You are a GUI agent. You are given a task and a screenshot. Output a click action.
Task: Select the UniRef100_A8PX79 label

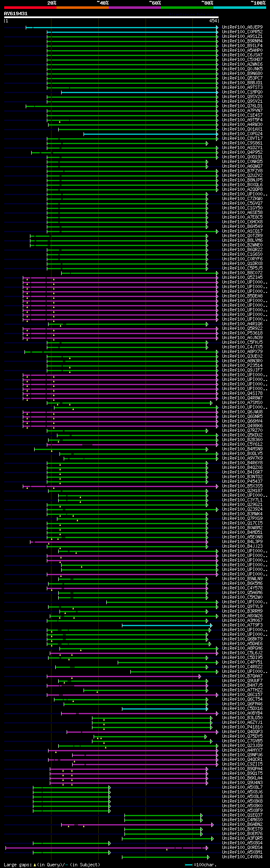point(242,352)
